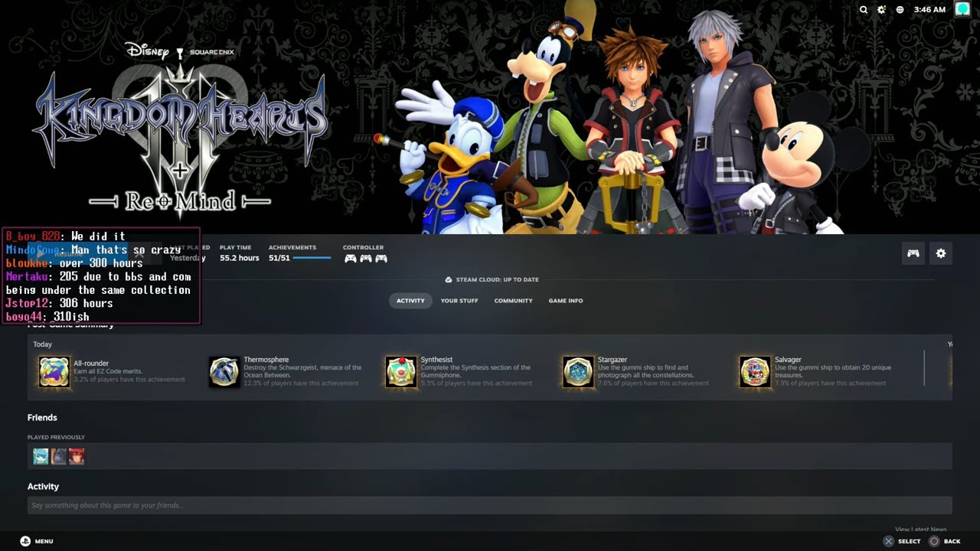
Task: Click the 55.2 hours play time
Action: (240, 258)
